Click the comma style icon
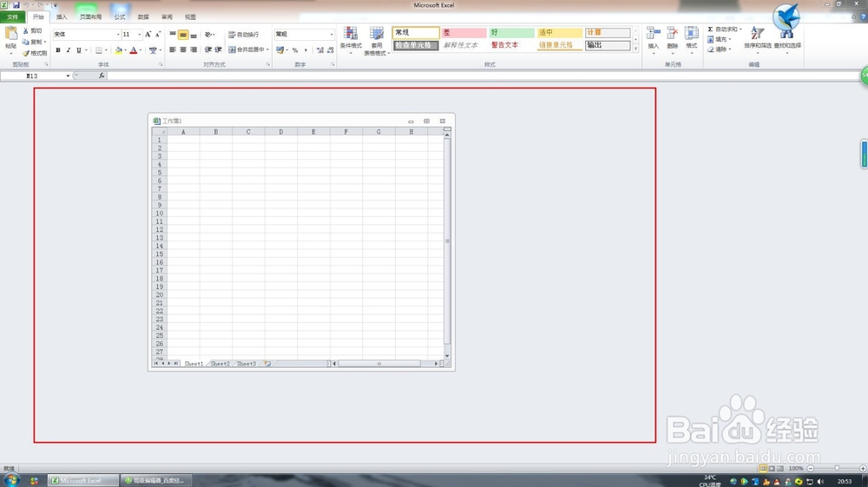 (306, 49)
